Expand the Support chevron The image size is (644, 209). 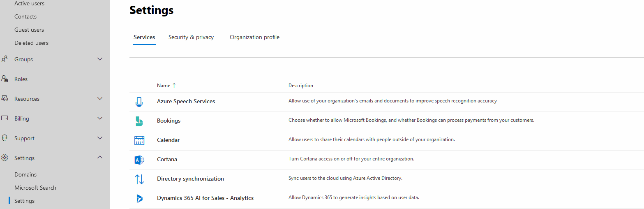(100, 138)
